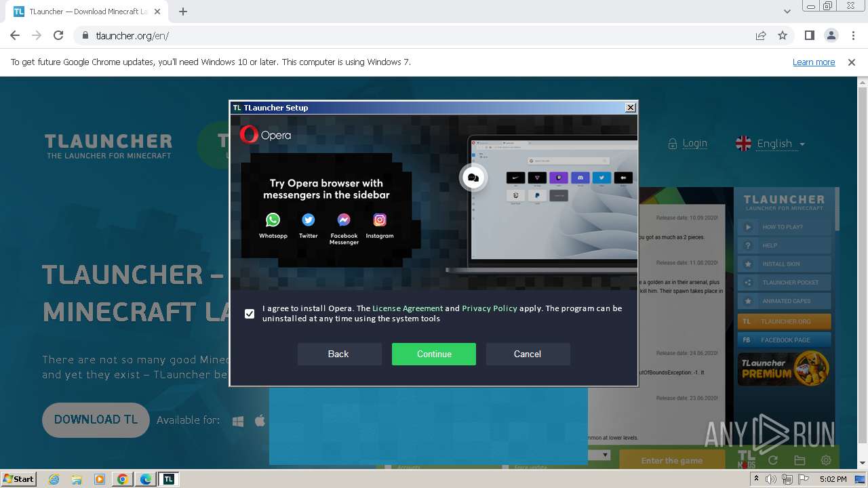The height and width of the screenshot is (488, 868).
Task: Reload the tlauncher.org page
Action: point(58,36)
